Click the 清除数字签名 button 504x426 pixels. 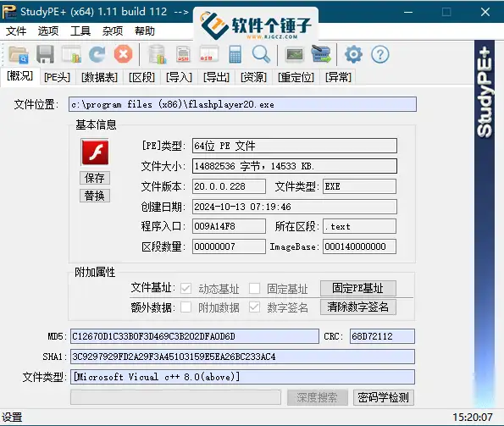point(358,307)
